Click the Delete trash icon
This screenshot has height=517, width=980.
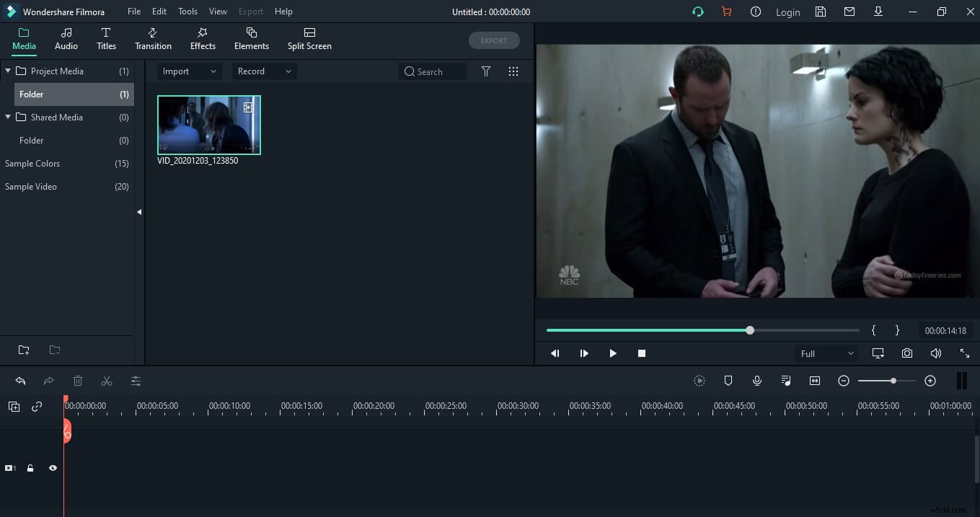coord(78,381)
